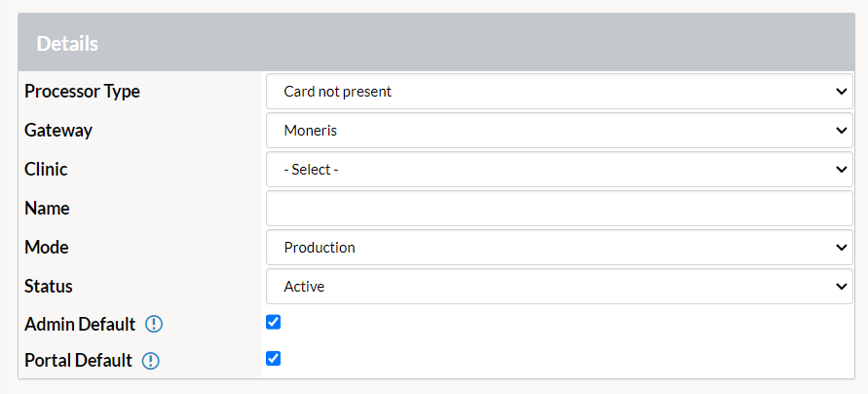
Task: Click the Admin Default label text
Action: [80, 324]
